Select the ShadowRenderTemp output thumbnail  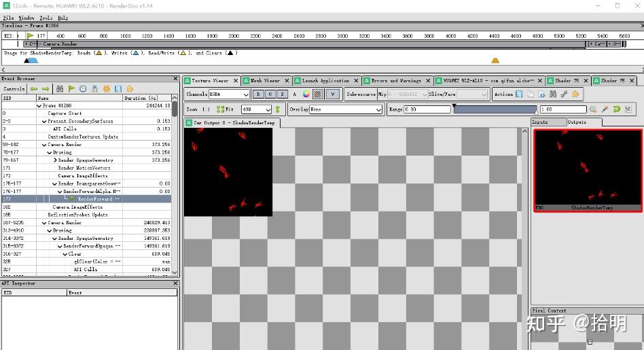tap(587, 170)
